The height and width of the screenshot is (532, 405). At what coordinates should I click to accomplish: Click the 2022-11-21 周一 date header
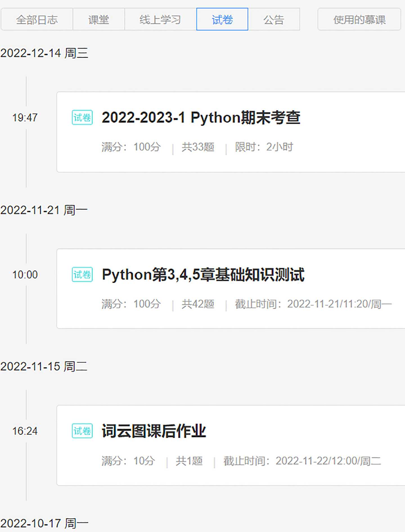pos(44,210)
